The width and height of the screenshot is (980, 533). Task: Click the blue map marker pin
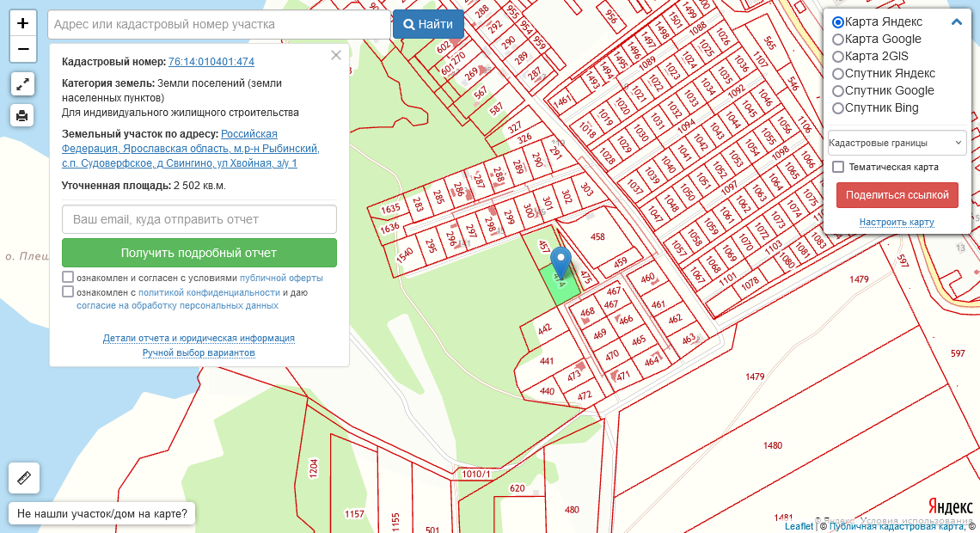tap(560, 262)
